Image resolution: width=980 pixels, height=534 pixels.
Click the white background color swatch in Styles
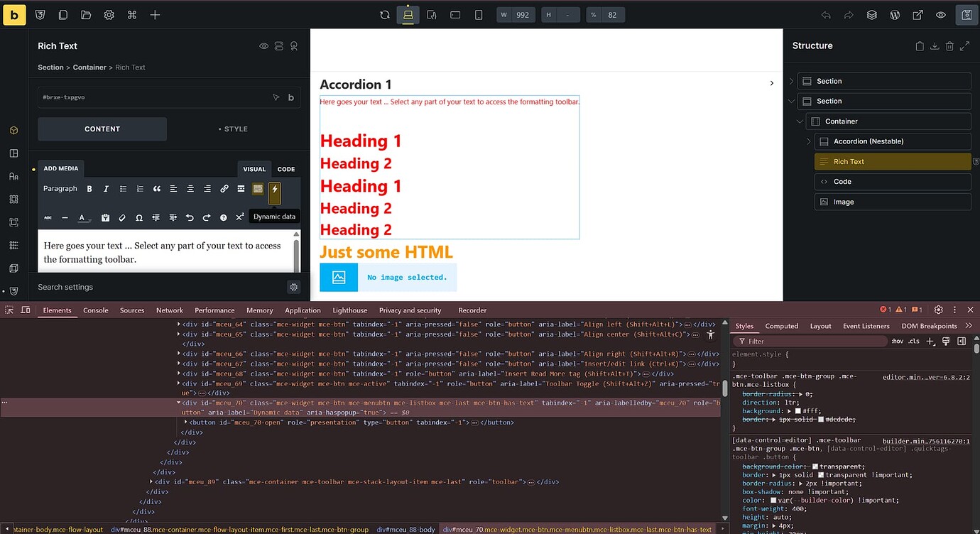tap(798, 410)
